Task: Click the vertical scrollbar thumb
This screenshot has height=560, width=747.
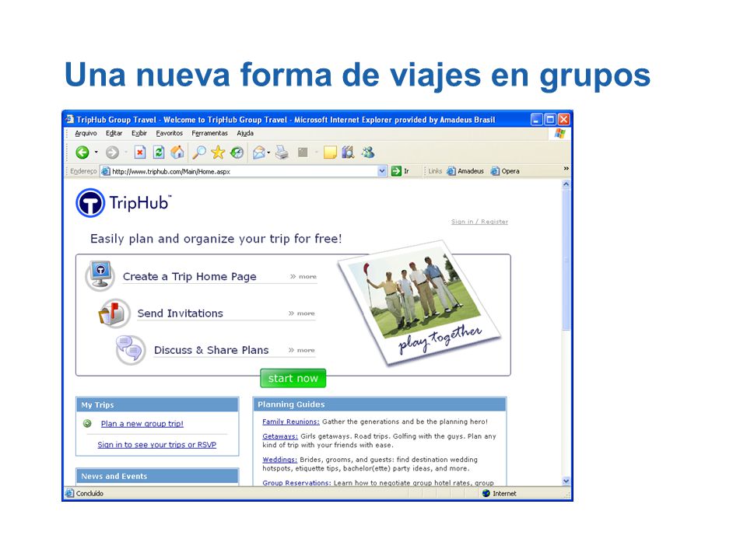Action: 566,260
